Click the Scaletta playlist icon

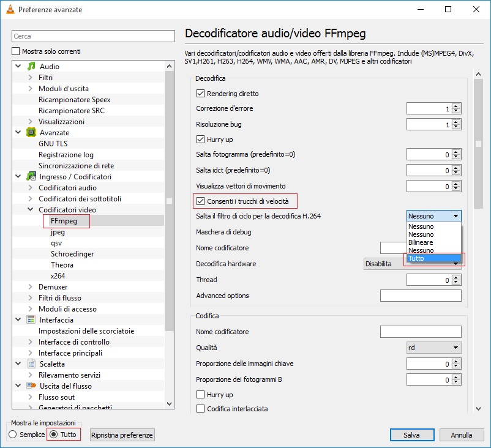click(31, 364)
